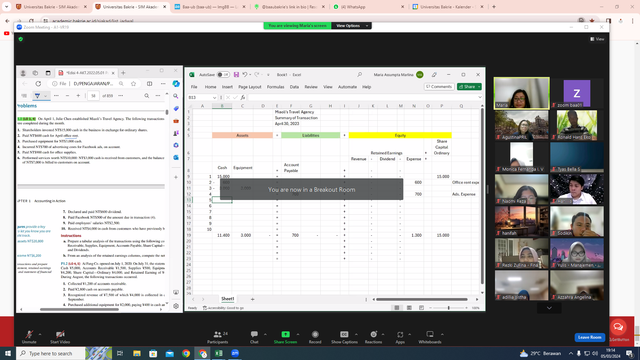
Task: Open the Excel Page Layout tab
Action: (249, 87)
